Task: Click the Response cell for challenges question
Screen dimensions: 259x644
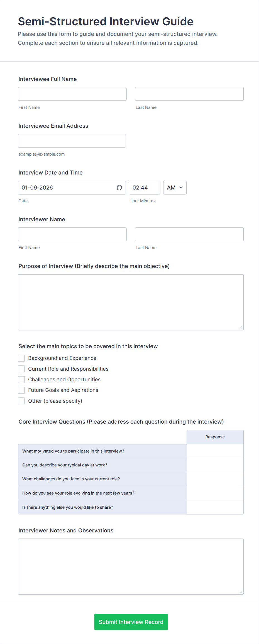Action: [215, 479]
